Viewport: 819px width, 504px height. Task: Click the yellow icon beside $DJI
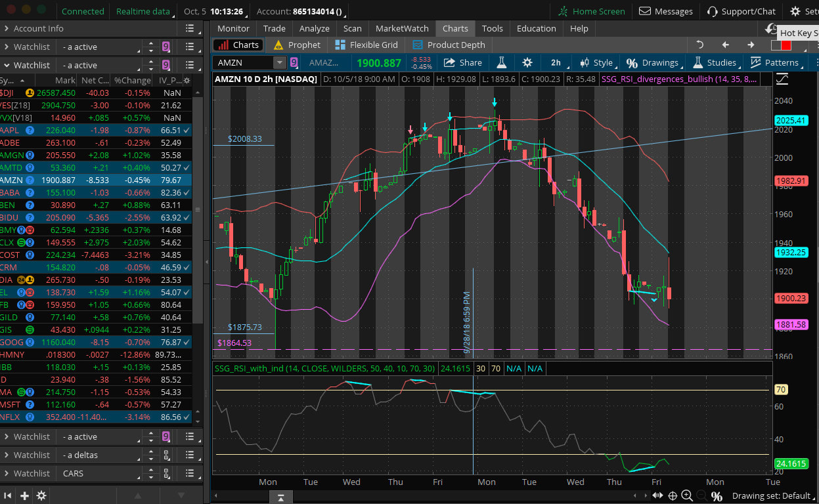[x=30, y=93]
